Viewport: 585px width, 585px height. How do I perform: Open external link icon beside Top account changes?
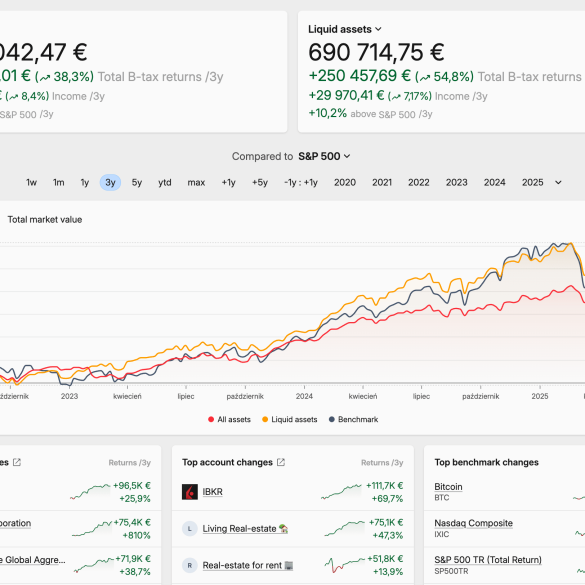pos(281,462)
